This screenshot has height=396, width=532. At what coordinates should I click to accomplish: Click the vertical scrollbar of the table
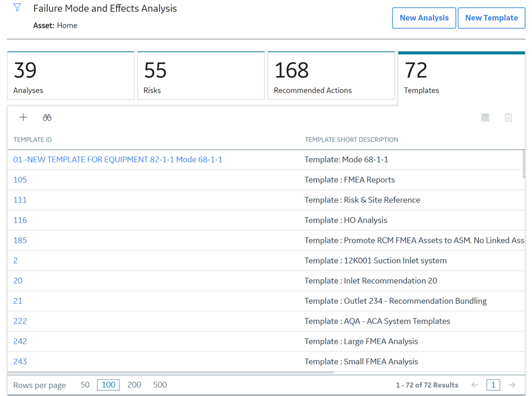524,165
